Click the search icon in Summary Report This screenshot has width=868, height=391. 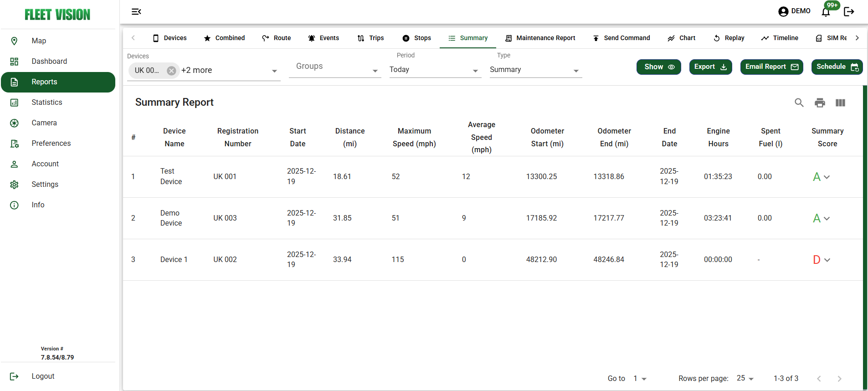799,103
